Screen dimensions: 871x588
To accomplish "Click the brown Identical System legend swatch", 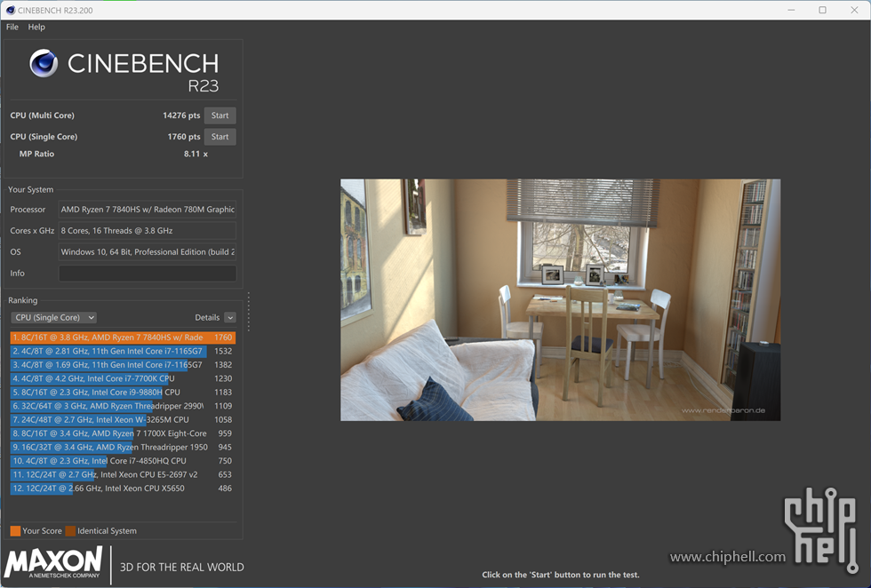I will click(x=70, y=531).
